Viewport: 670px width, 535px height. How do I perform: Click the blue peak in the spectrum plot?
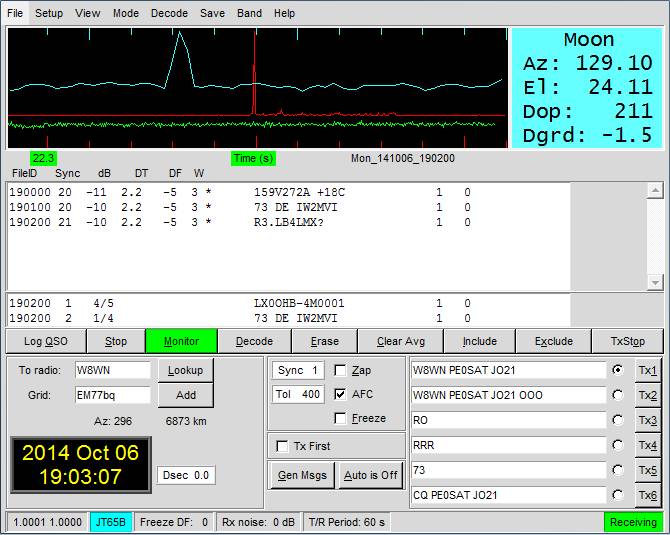pos(180,58)
